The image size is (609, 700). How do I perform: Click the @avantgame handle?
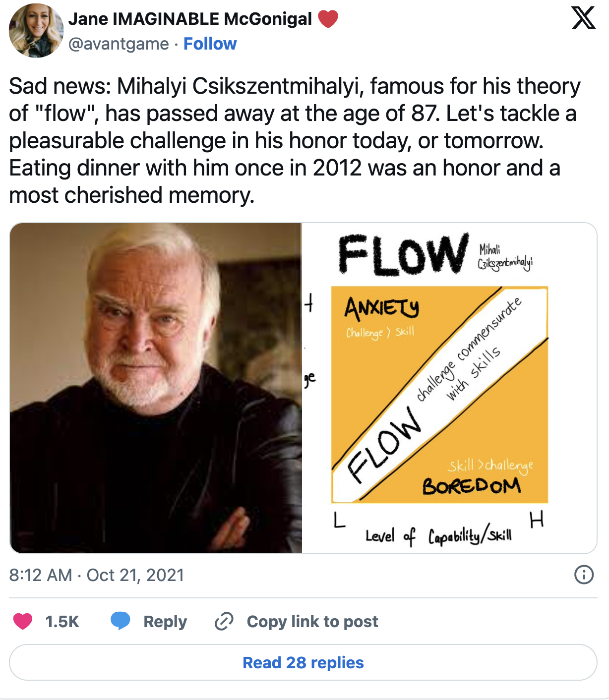click(119, 44)
